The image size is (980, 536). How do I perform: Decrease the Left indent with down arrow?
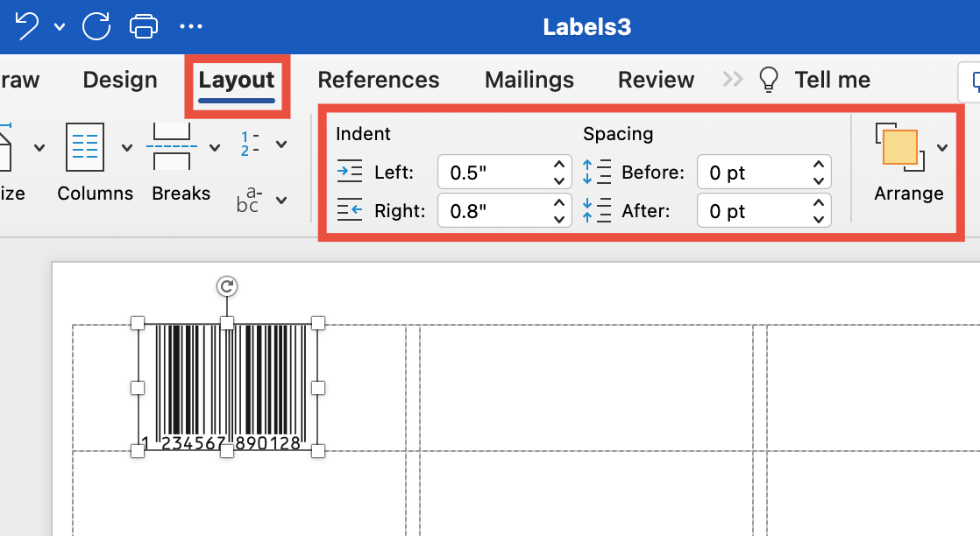(x=558, y=181)
